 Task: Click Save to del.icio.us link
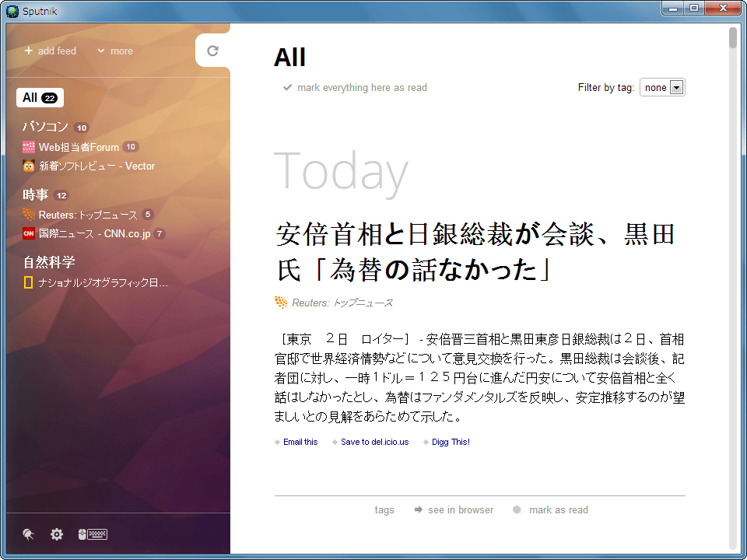click(374, 442)
